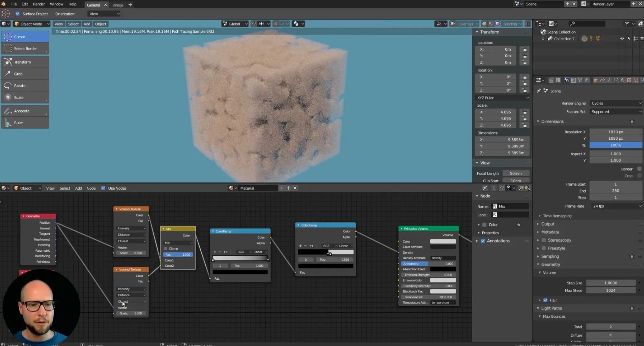Lock the Location X lock icon
The image size is (644, 346).
tap(524, 49)
